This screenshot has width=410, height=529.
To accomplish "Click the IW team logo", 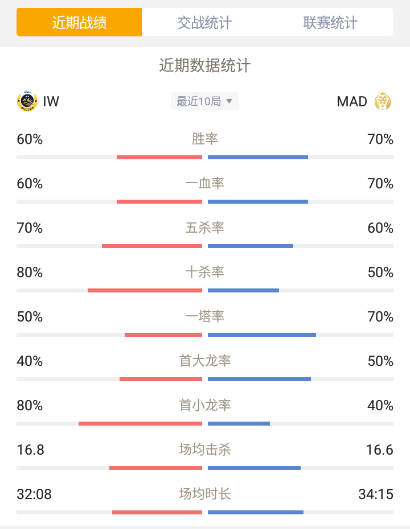I will tap(27, 101).
